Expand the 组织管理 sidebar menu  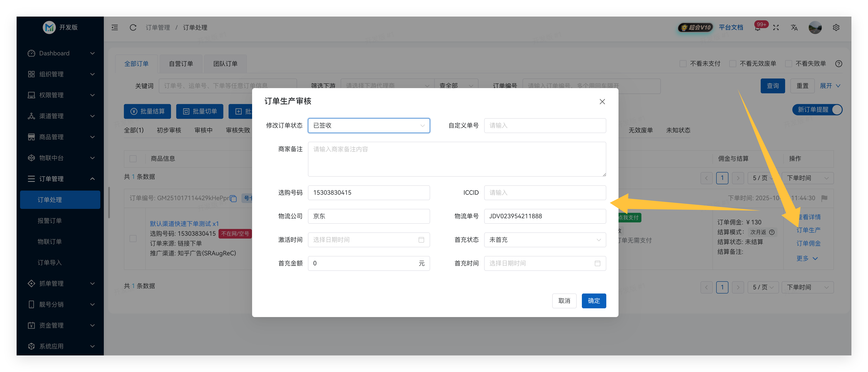[x=61, y=74]
